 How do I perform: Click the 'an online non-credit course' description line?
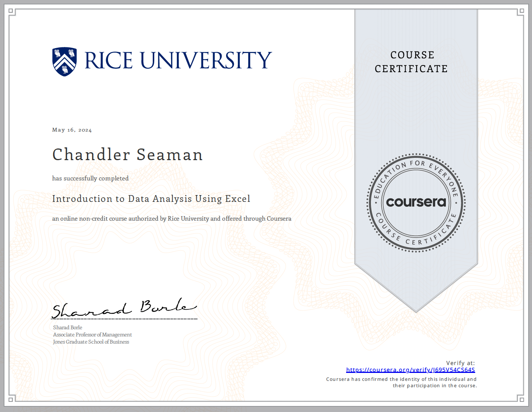(172, 218)
